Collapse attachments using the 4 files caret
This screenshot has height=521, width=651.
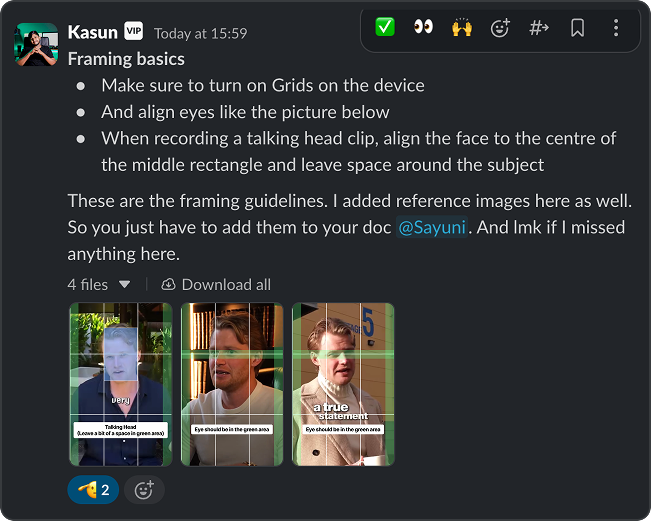(x=124, y=285)
